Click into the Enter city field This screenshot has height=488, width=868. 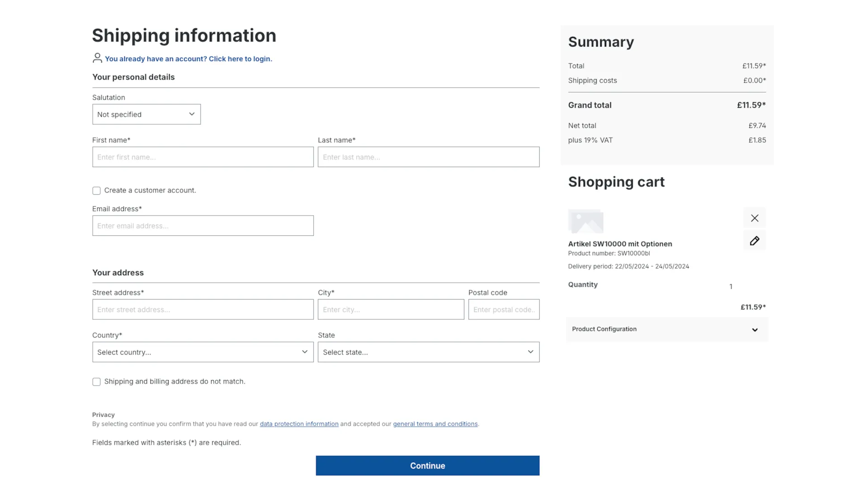(x=391, y=310)
